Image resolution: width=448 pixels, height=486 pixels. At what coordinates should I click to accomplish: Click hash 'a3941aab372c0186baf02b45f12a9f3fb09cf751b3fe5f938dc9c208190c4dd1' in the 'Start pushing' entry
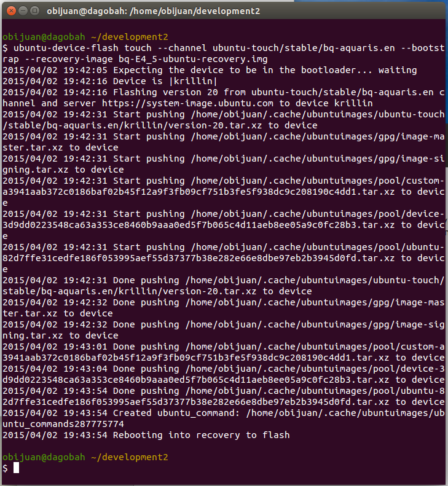(179, 192)
